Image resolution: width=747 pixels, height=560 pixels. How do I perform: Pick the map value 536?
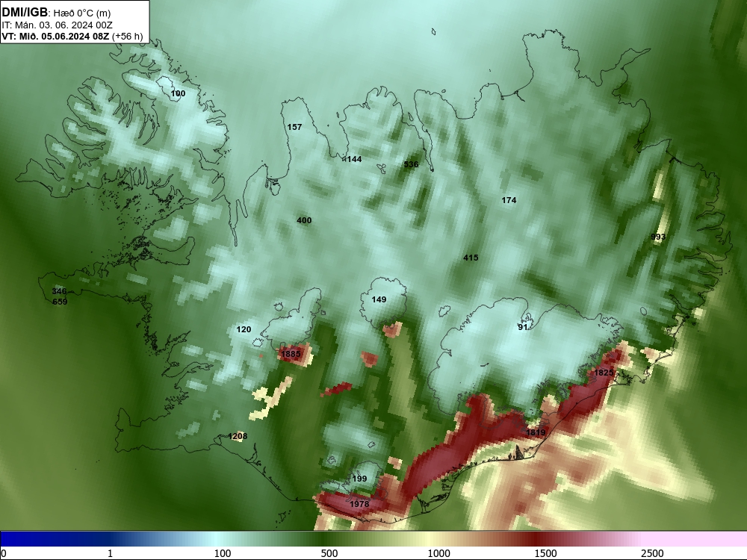coord(411,164)
